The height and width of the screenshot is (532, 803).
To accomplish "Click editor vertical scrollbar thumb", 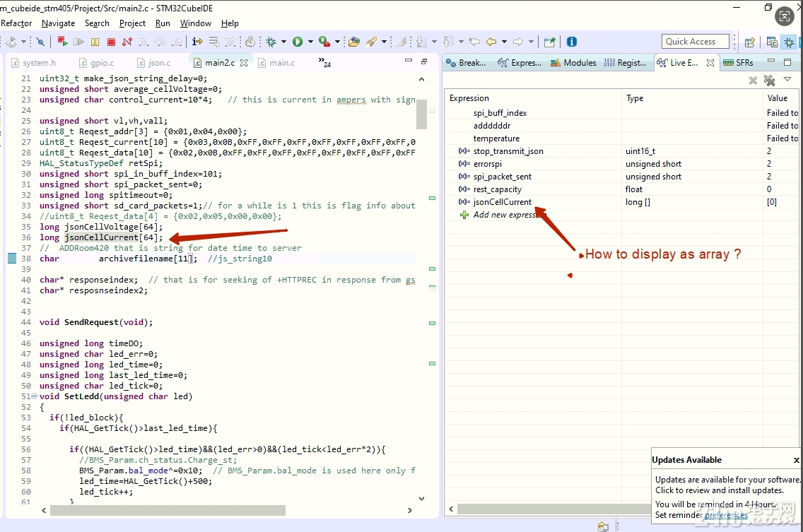I will 421,114.
